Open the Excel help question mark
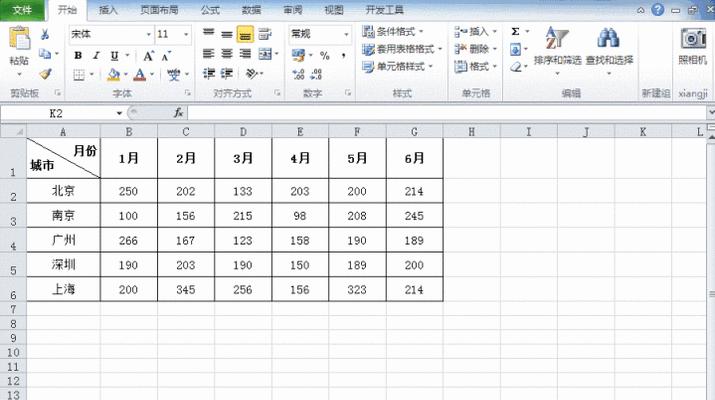715x400 pixels. (x=658, y=10)
